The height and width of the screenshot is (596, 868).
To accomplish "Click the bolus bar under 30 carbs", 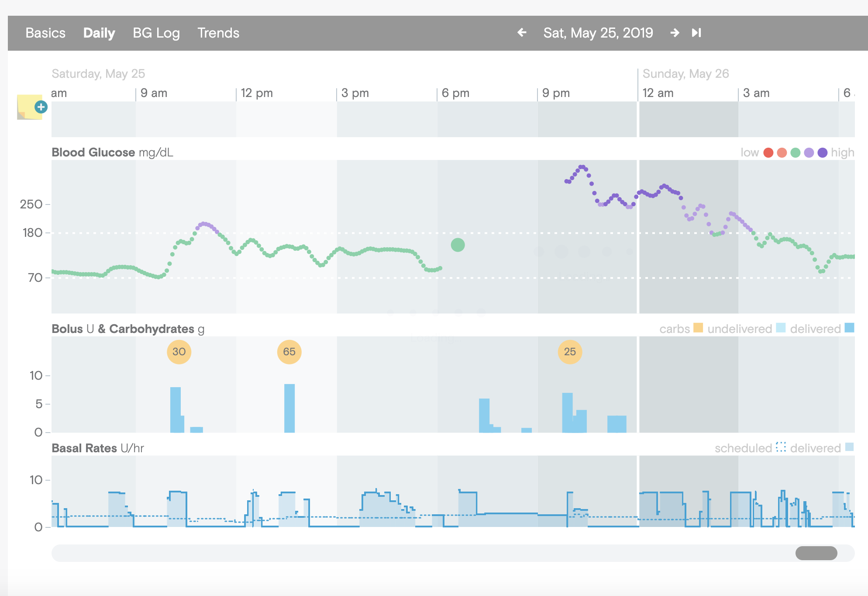I will (x=175, y=410).
